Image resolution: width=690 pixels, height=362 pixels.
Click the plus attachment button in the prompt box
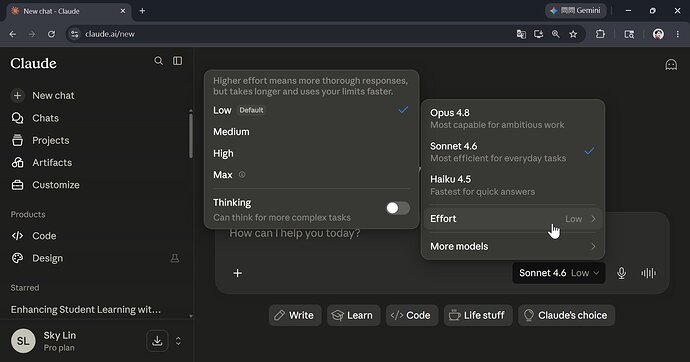point(238,273)
